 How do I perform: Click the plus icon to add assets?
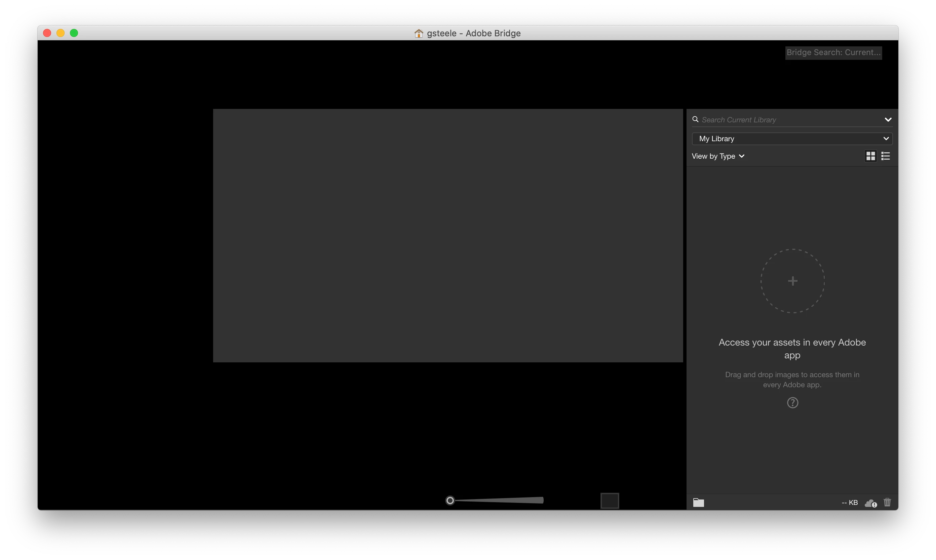point(792,281)
